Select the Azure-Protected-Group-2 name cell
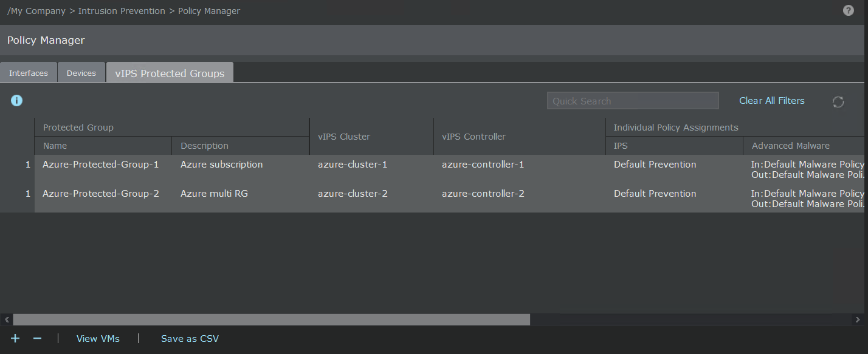868x354 pixels. point(101,194)
